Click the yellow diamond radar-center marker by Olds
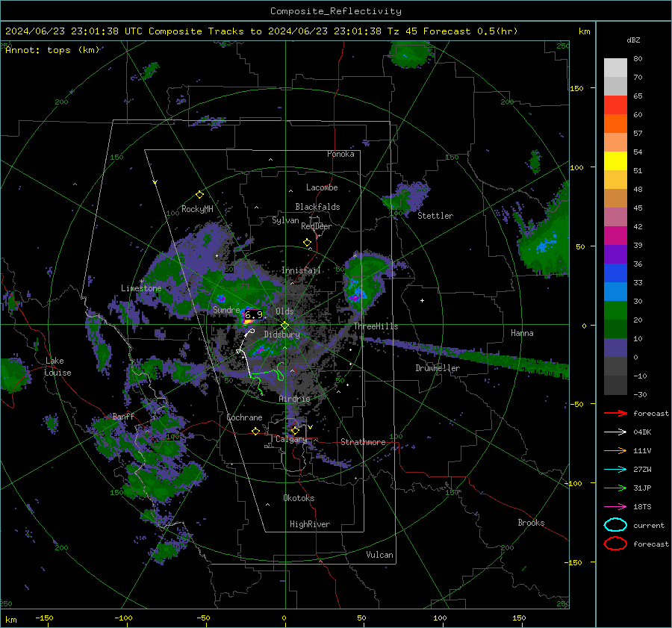 (x=284, y=326)
